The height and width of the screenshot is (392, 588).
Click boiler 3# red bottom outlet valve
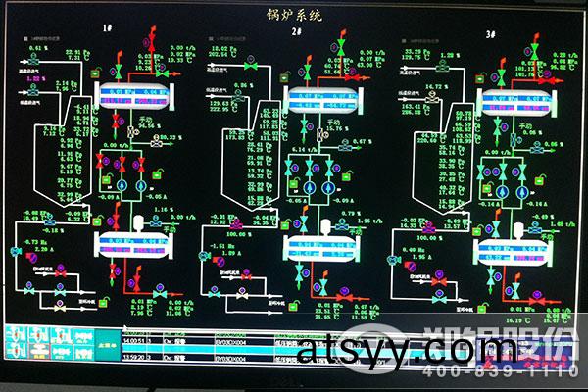click(x=537, y=299)
